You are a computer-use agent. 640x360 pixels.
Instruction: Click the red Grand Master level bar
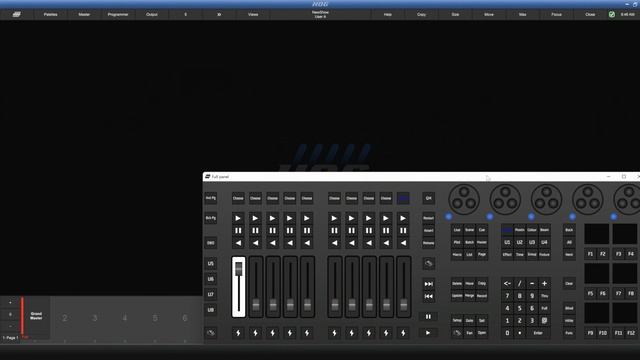pos(22,316)
